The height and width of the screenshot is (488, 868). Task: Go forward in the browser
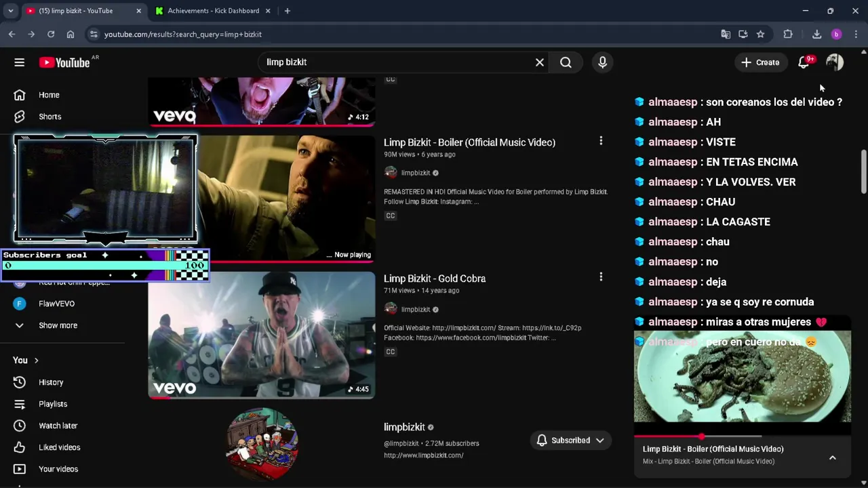tap(31, 34)
